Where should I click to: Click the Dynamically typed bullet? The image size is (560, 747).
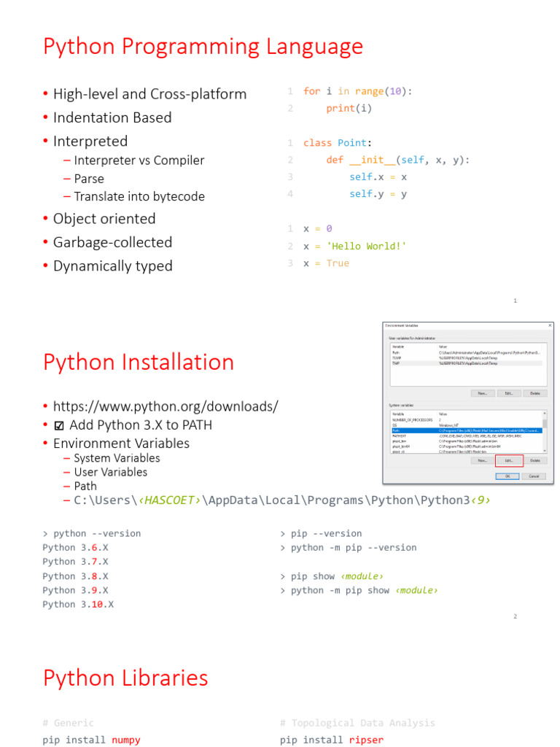113,266
